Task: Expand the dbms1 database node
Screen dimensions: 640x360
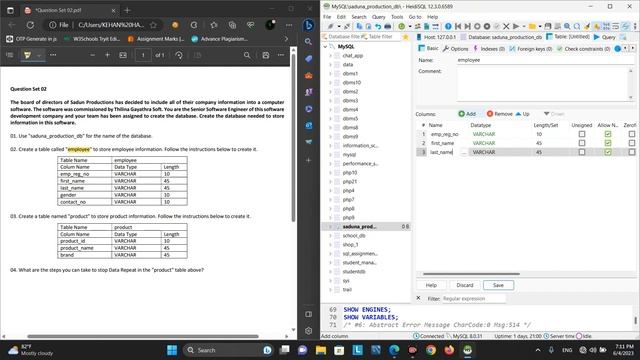Action: pyautogui.click(x=331, y=73)
